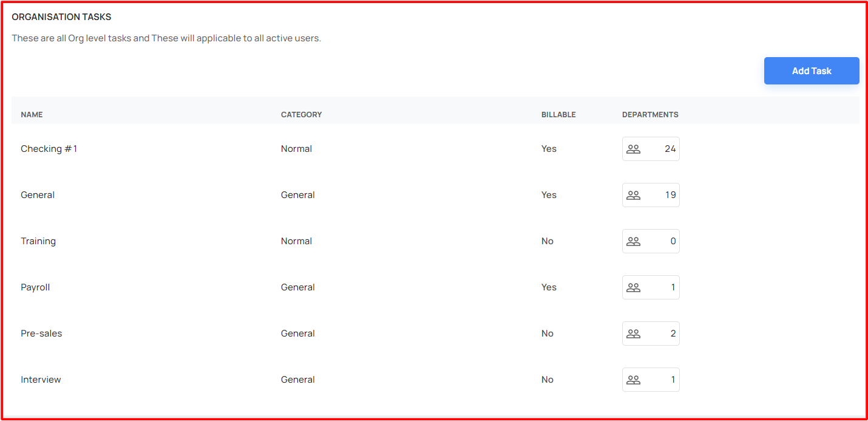Click the Add Task button
The height and width of the screenshot is (421, 868).
pos(812,70)
